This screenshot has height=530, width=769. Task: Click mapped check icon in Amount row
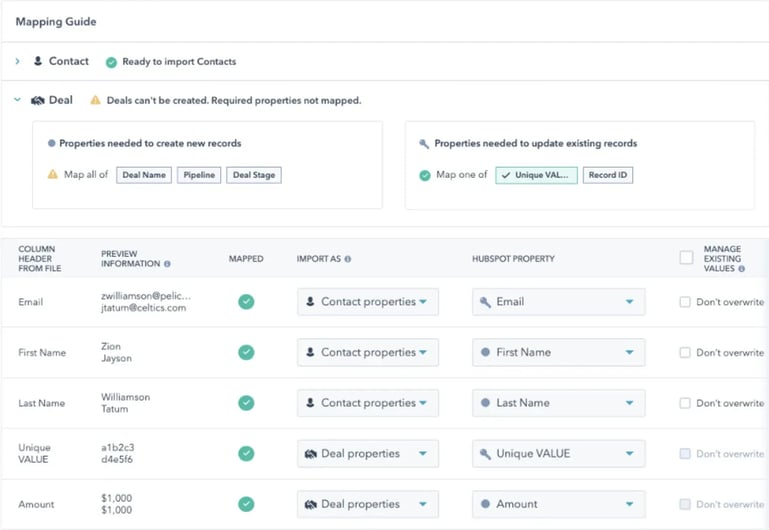(x=246, y=504)
